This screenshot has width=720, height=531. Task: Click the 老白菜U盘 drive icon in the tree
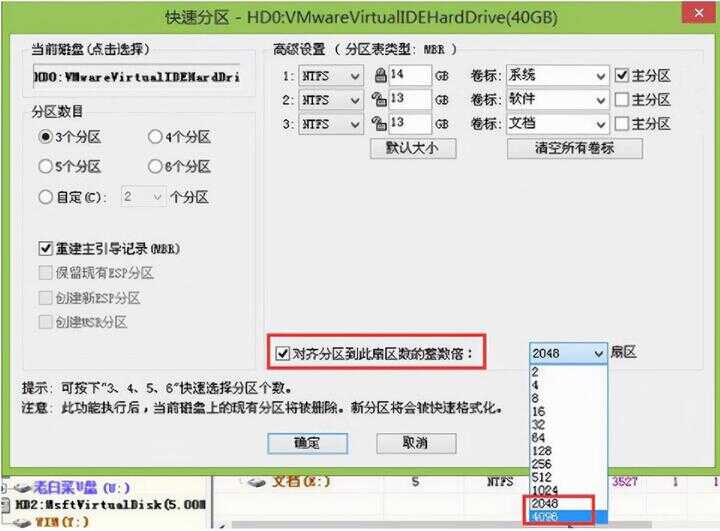point(22,489)
